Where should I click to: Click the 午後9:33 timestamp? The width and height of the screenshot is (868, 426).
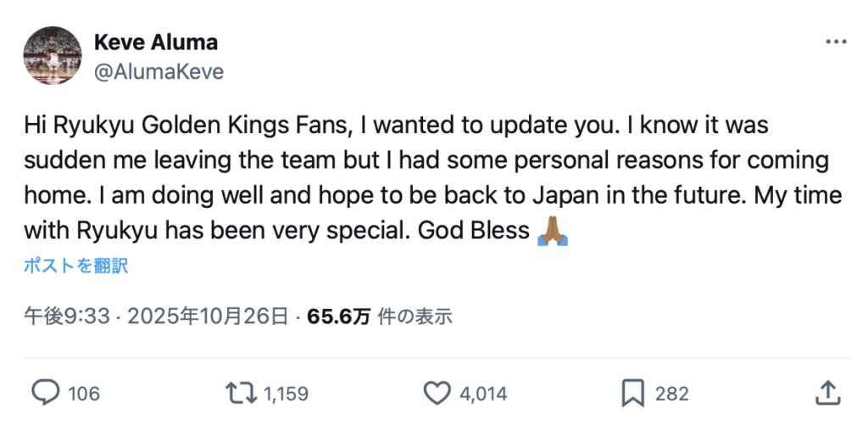[67, 317]
